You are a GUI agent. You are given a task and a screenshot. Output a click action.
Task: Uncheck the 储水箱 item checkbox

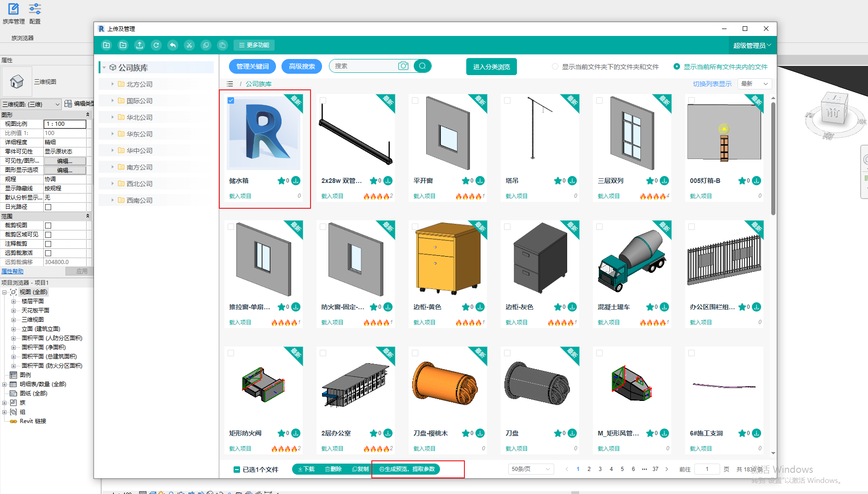pyautogui.click(x=231, y=100)
